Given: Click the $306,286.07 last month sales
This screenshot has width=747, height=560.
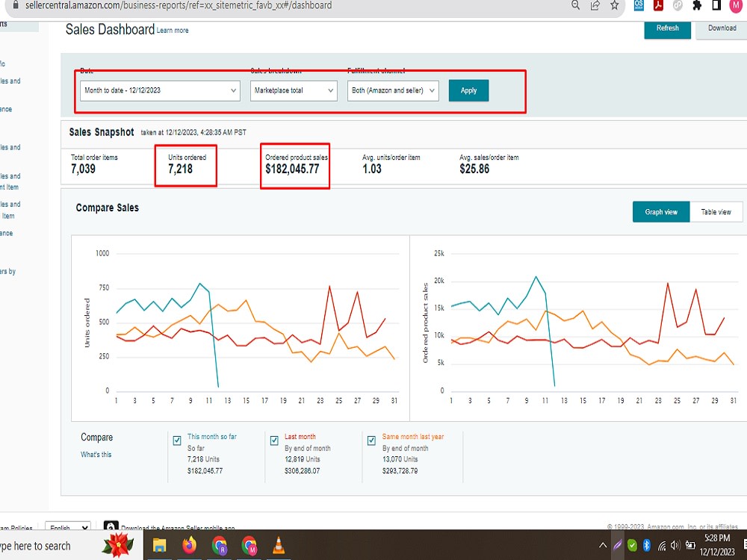Looking at the screenshot, I should pos(302,471).
